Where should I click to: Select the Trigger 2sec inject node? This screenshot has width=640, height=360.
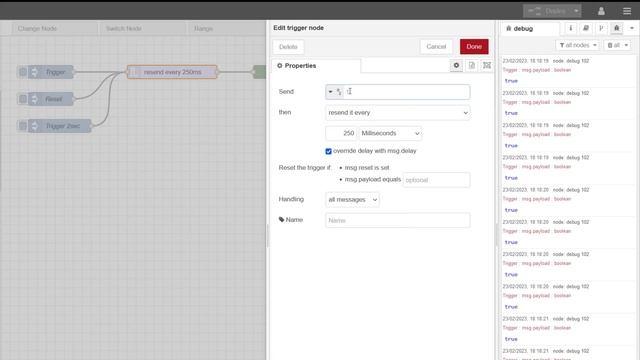pyautogui.click(x=60, y=126)
